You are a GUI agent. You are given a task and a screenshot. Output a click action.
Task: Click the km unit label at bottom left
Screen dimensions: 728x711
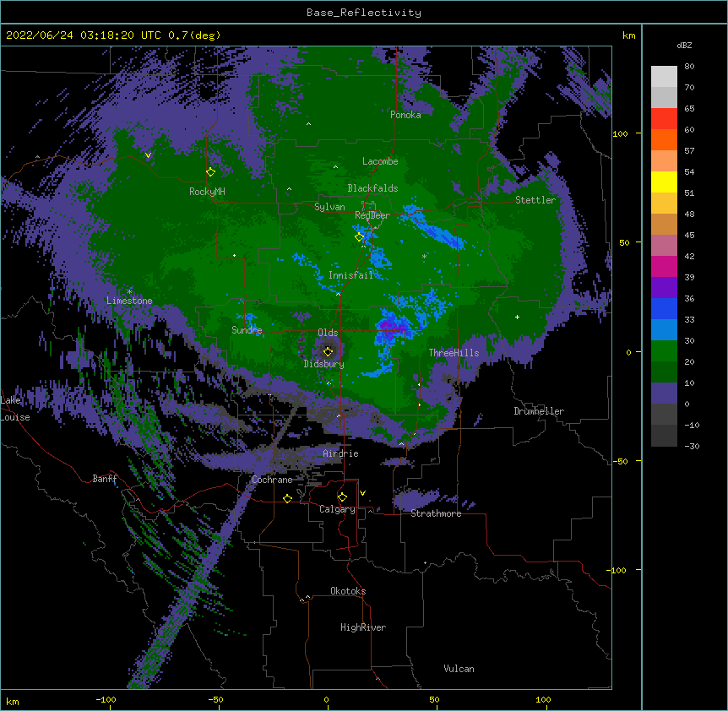[x=13, y=702]
